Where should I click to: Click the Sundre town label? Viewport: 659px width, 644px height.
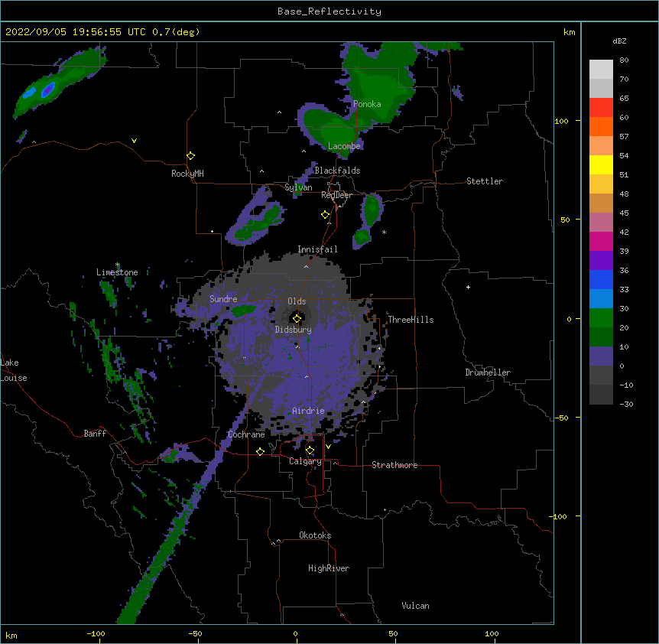point(223,299)
